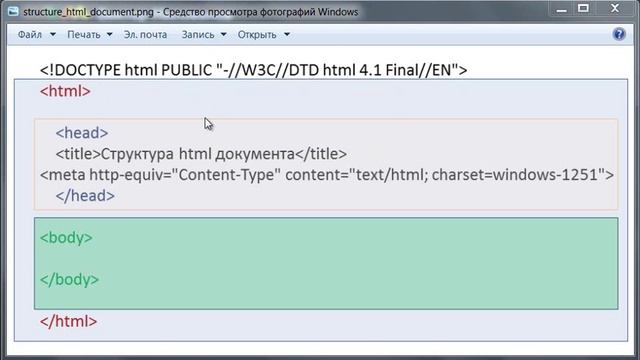Expand the Печать dropdown arrow
This screenshot has height=360, width=640.
tap(109, 35)
